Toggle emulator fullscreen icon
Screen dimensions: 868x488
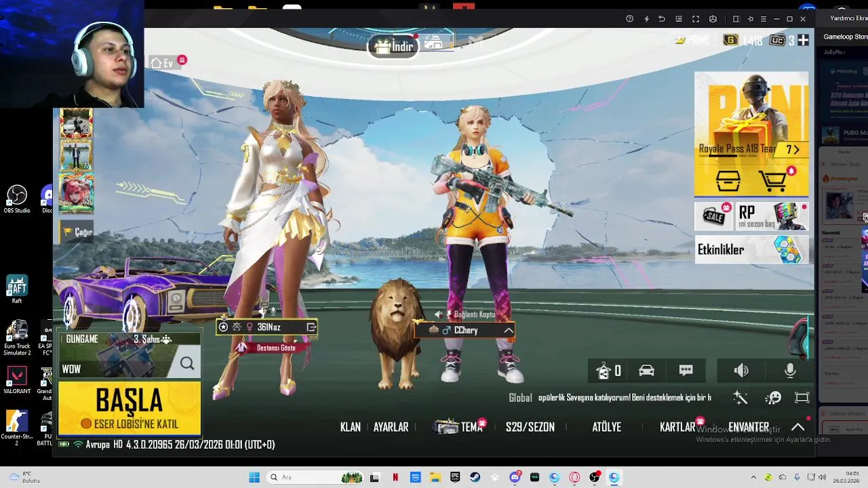tap(696, 19)
